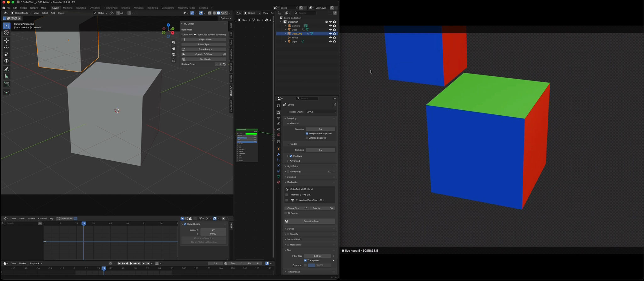Choose the Annotate tool
The height and width of the screenshot is (281, 644).
coord(7,69)
